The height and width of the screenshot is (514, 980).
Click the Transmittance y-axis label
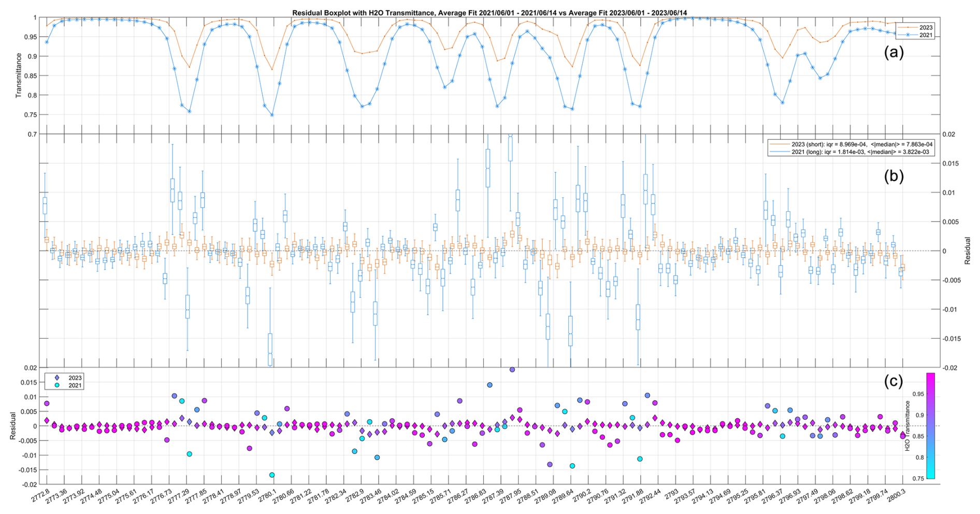point(19,76)
